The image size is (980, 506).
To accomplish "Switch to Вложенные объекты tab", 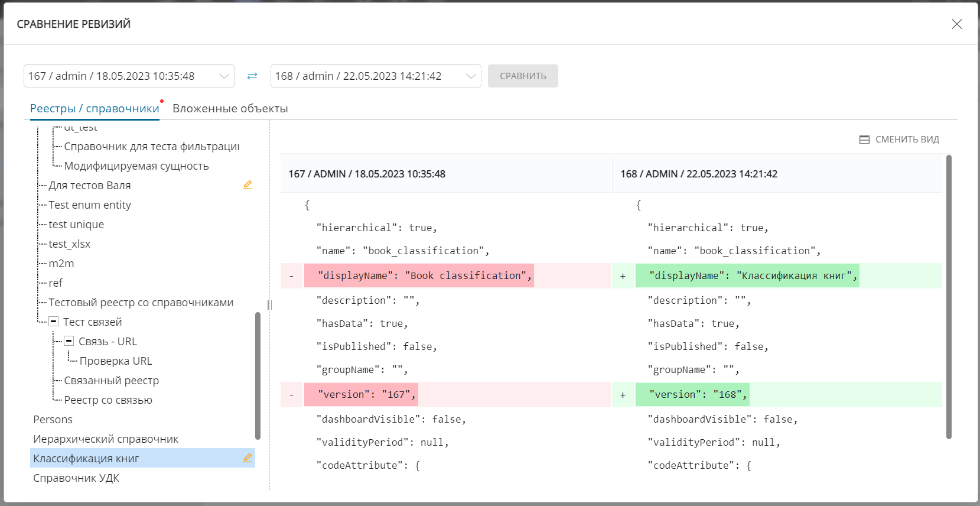I will click(x=230, y=108).
